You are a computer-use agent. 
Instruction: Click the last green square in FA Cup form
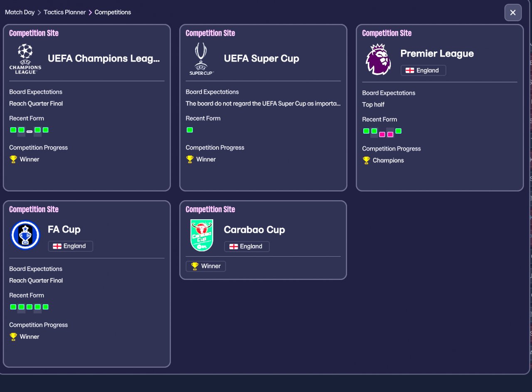[x=46, y=307]
